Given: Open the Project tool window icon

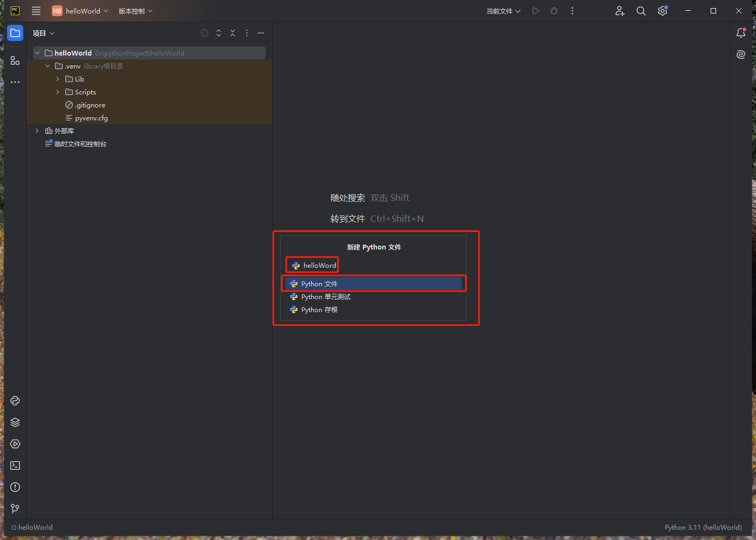Looking at the screenshot, I should [x=15, y=33].
